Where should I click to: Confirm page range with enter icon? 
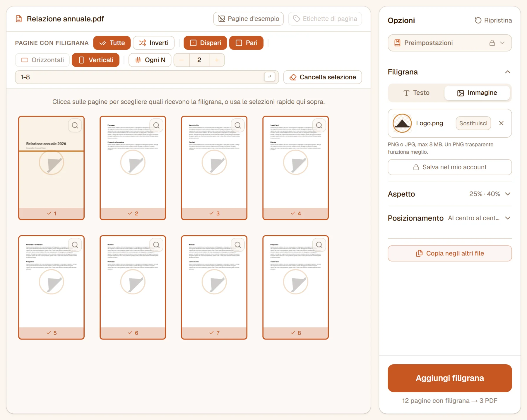click(270, 77)
